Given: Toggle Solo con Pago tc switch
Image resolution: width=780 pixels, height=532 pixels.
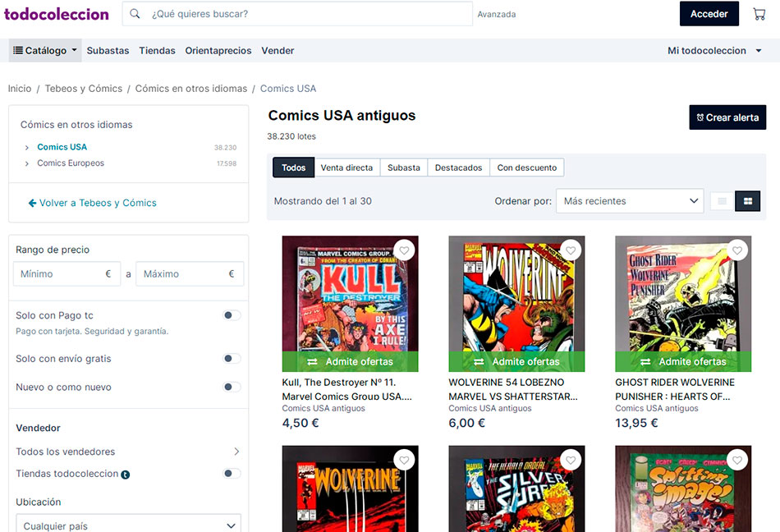Looking at the screenshot, I should [232, 315].
